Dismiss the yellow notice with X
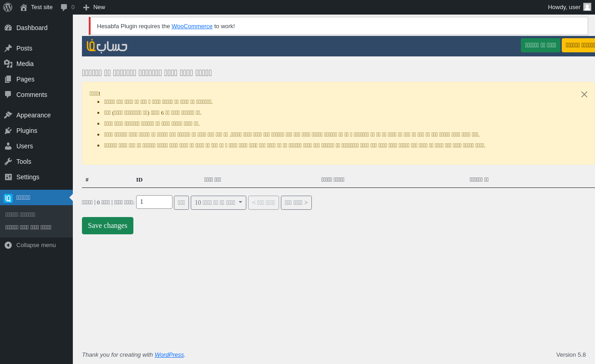The height and width of the screenshot is (364, 595). [584, 94]
